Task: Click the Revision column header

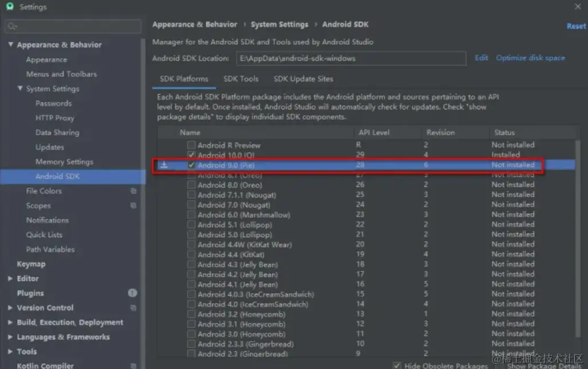Action: click(x=440, y=133)
